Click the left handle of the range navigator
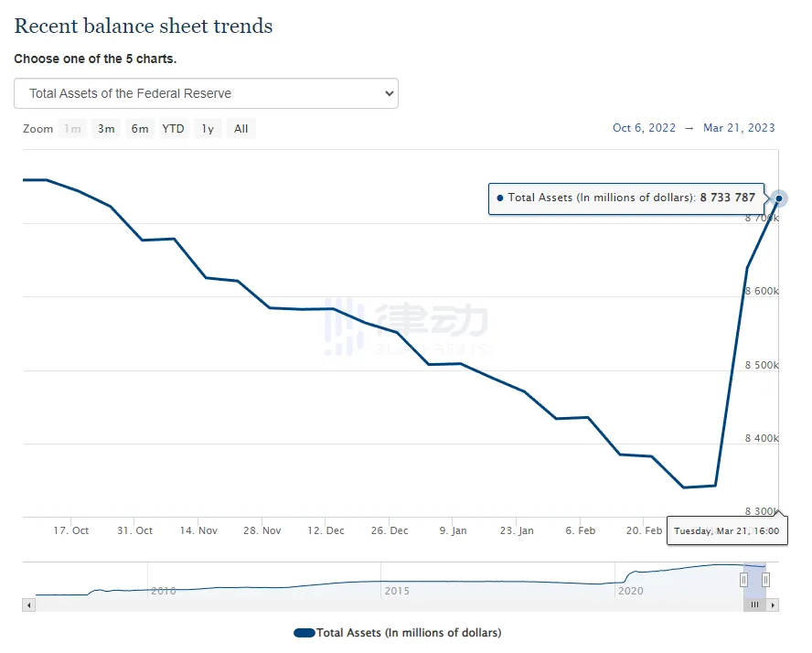Screen dimensions: 812x653 (x=743, y=579)
